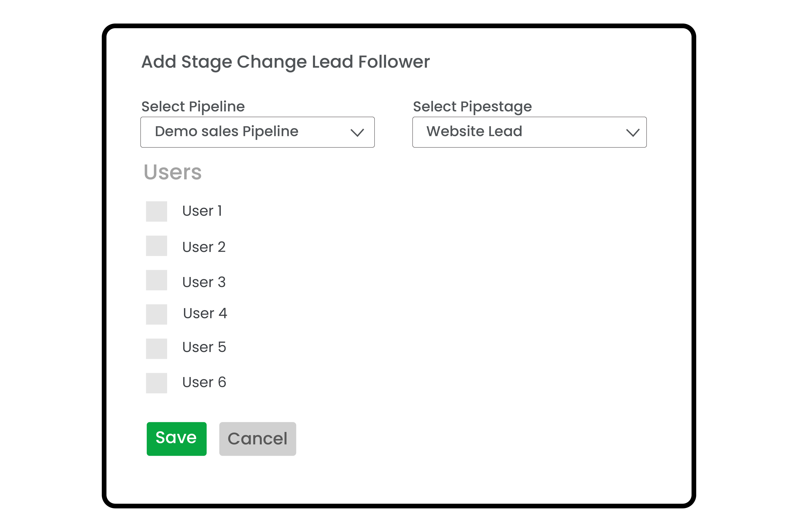Select the User 4 checkbox
The image size is (798, 532).
(156, 314)
